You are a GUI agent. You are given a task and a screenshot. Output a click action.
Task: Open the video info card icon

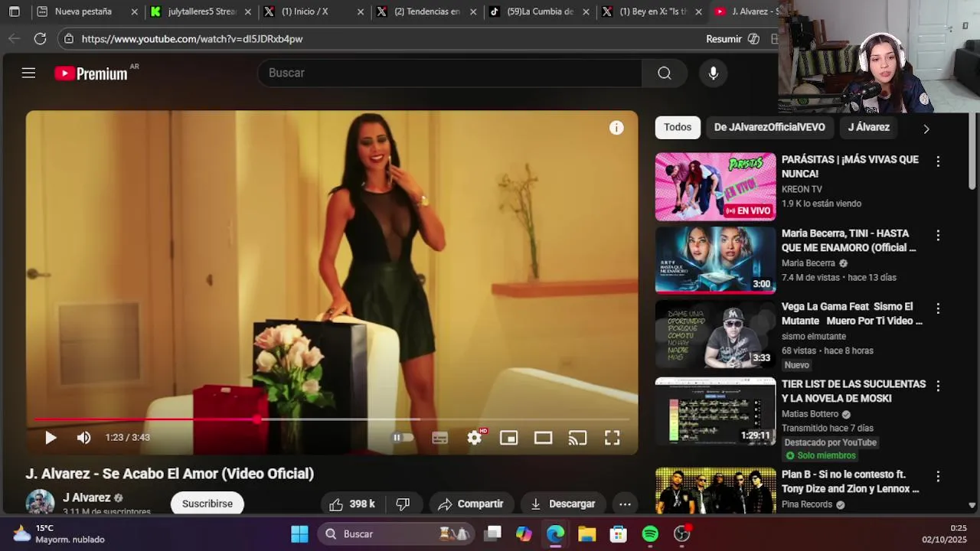point(616,128)
